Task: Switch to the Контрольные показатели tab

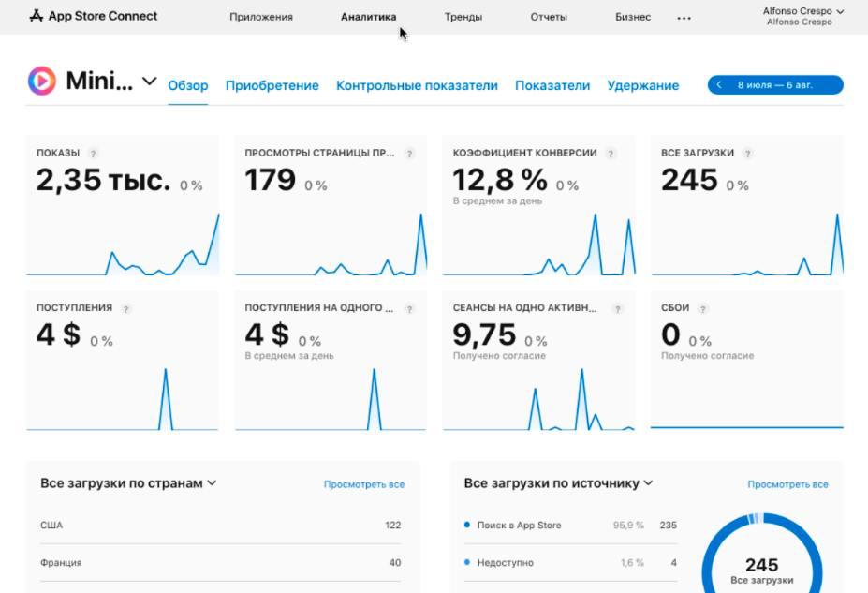Action: point(417,86)
